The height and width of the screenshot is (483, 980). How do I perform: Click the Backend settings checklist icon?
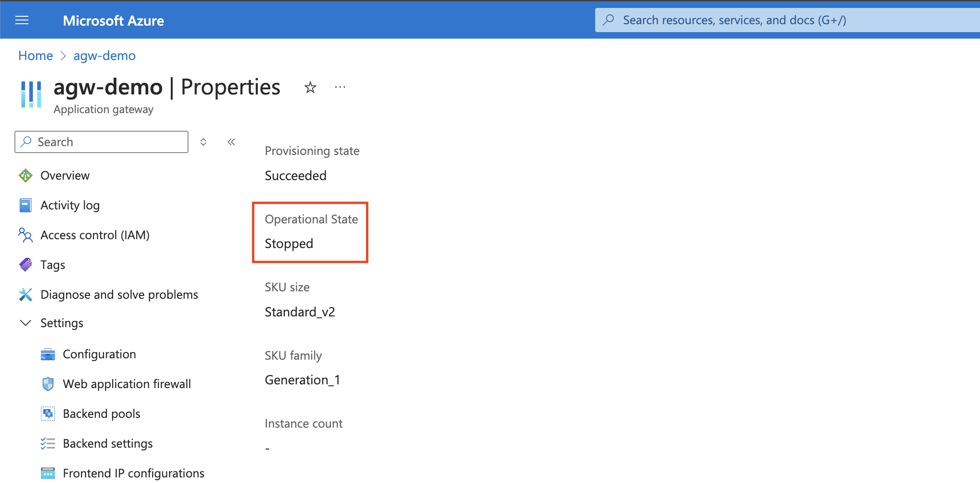point(48,443)
